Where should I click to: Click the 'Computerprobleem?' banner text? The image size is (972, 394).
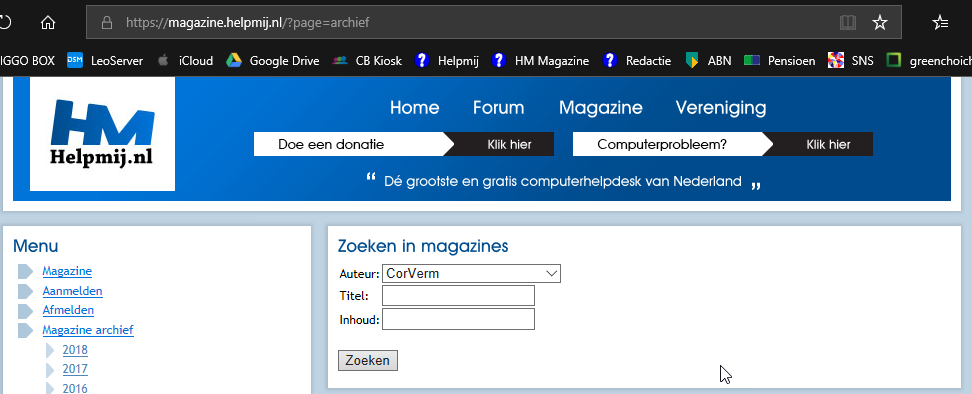click(x=662, y=144)
